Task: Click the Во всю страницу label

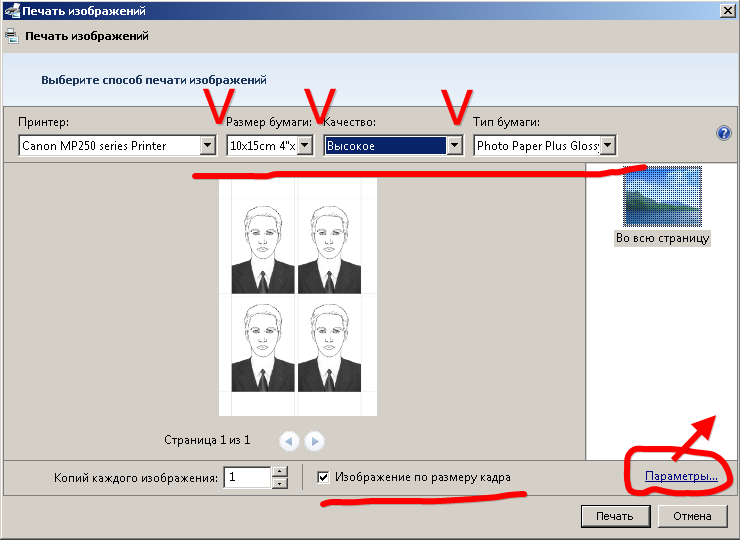Action: 663,238
